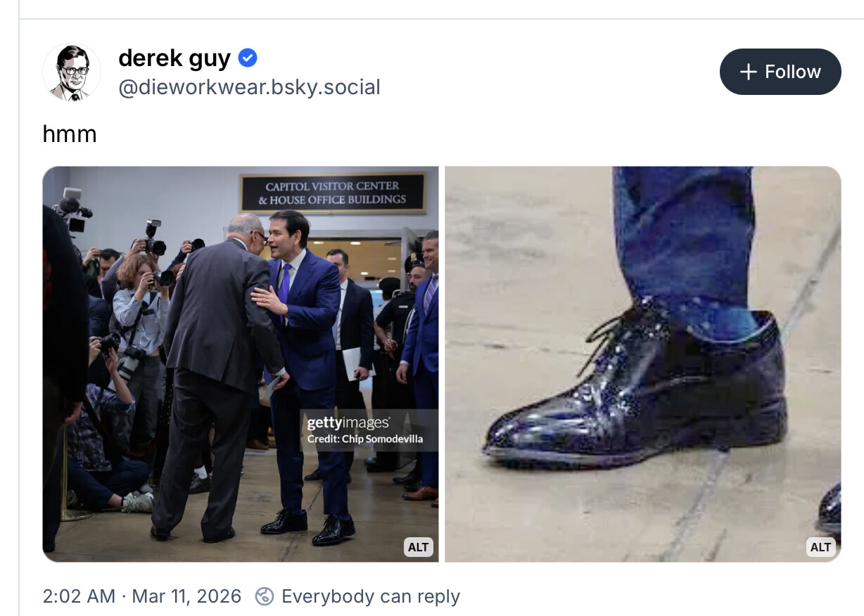Click the blue trouser leg in the shoe image

tap(682, 239)
